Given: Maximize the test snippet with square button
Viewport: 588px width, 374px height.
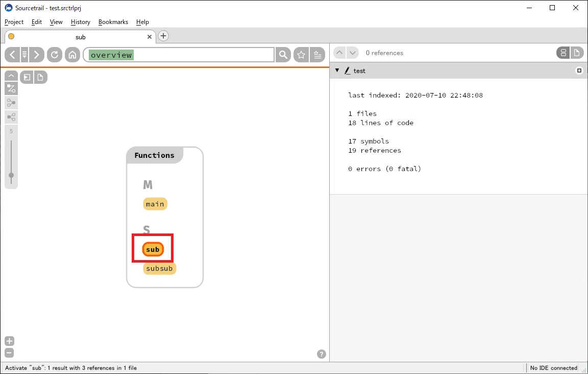Looking at the screenshot, I should [x=579, y=71].
